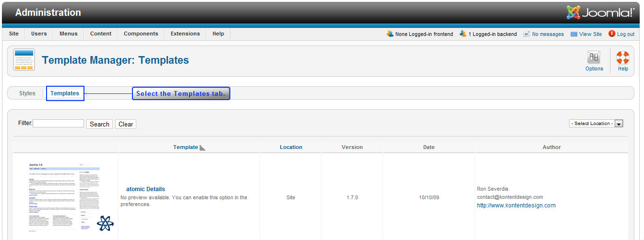Open the Components menu
Screen dimensions: 644x240
click(x=141, y=34)
